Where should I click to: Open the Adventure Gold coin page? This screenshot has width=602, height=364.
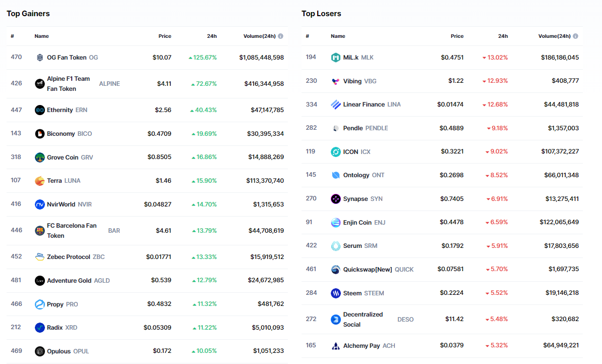tap(69, 281)
